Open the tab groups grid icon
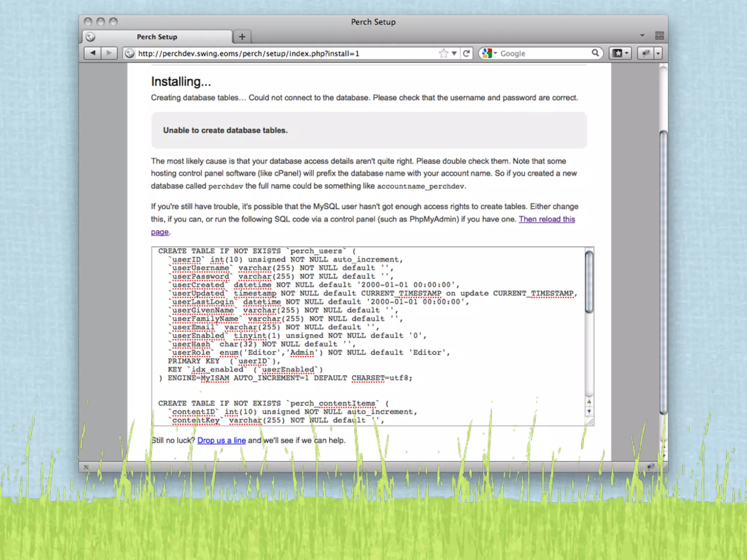 tap(659, 36)
